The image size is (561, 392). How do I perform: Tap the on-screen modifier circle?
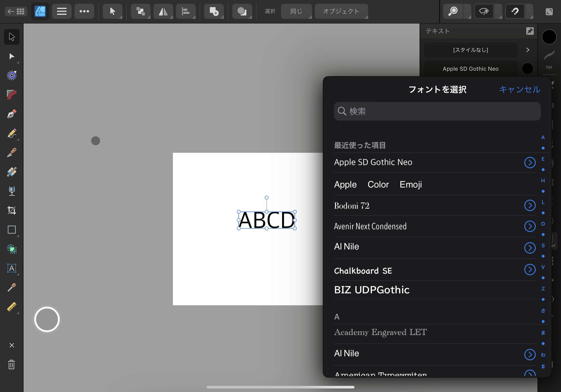(x=47, y=319)
